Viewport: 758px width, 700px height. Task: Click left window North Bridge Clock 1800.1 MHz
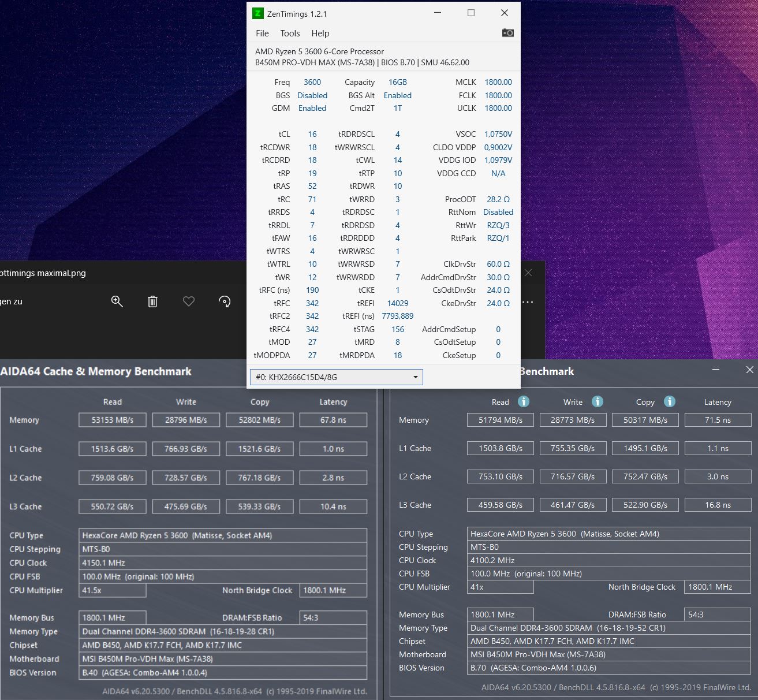click(x=333, y=590)
